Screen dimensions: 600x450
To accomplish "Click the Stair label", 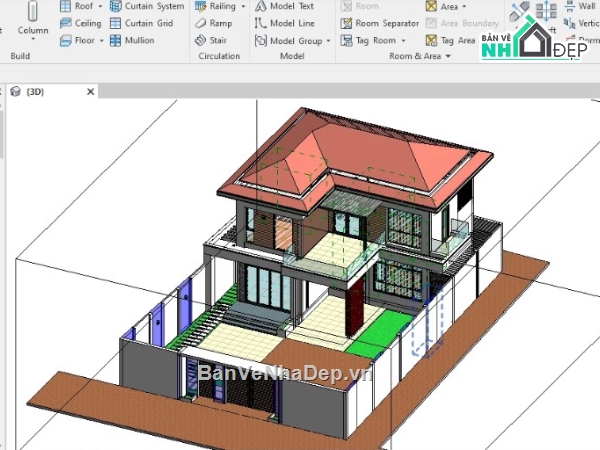I will (x=218, y=40).
